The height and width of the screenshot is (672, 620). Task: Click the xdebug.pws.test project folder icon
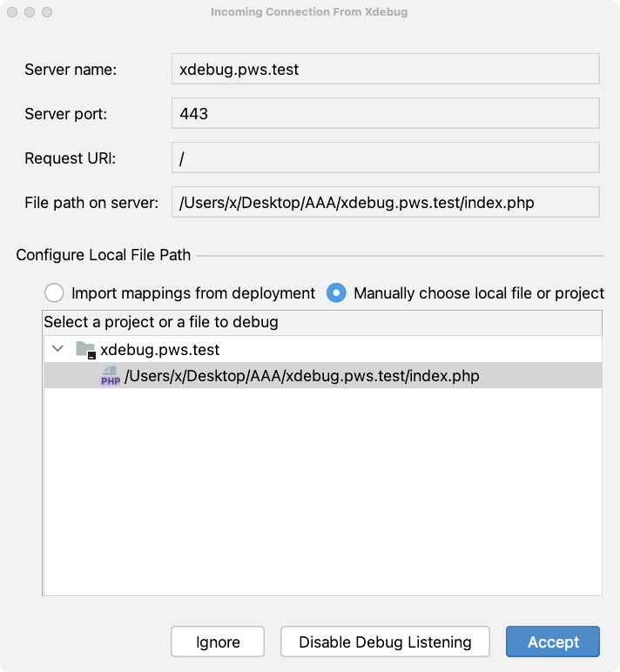(85, 350)
